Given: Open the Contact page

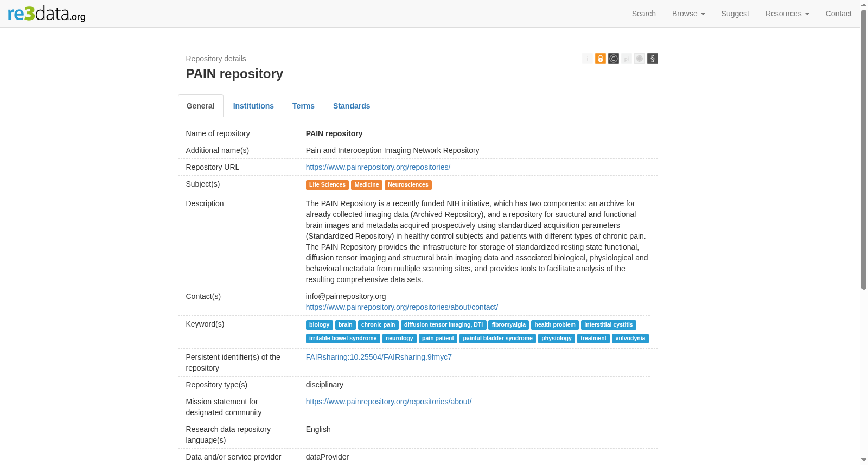Looking at the screenshot, I should coord(839,14).
